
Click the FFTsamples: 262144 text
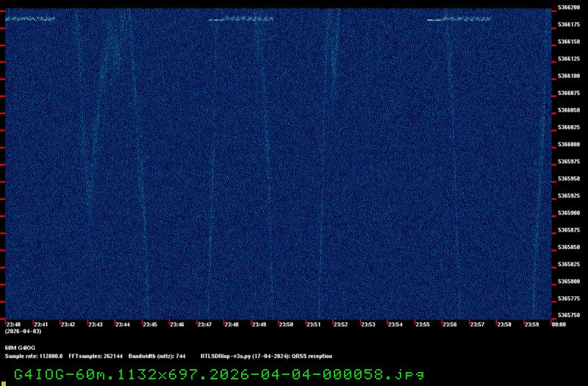96,357
